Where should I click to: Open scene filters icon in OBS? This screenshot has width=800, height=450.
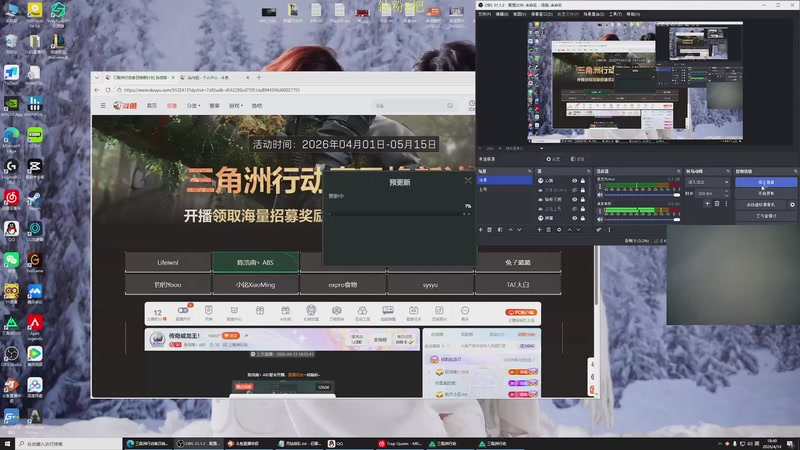click(499, 230)
